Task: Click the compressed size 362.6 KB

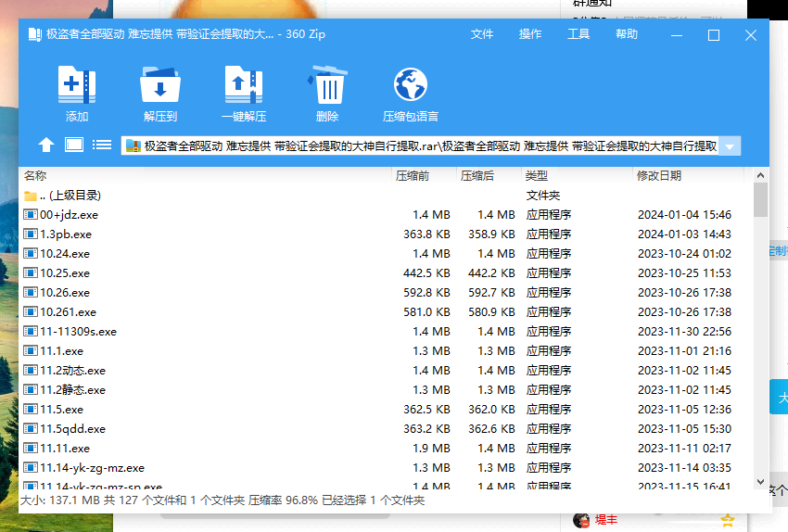Action: point(491,429)
